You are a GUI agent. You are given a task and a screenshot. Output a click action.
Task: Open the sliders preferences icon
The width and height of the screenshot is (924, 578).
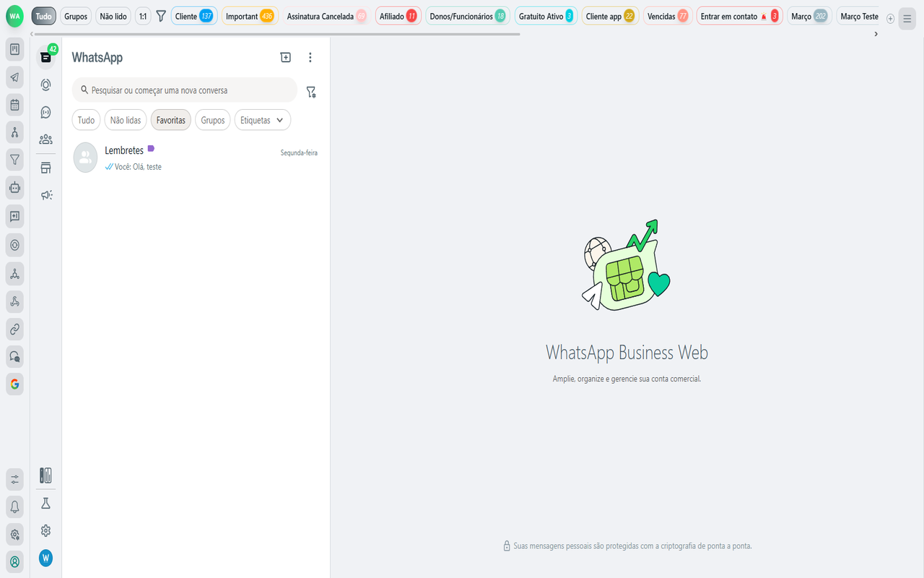click(15, 479)
